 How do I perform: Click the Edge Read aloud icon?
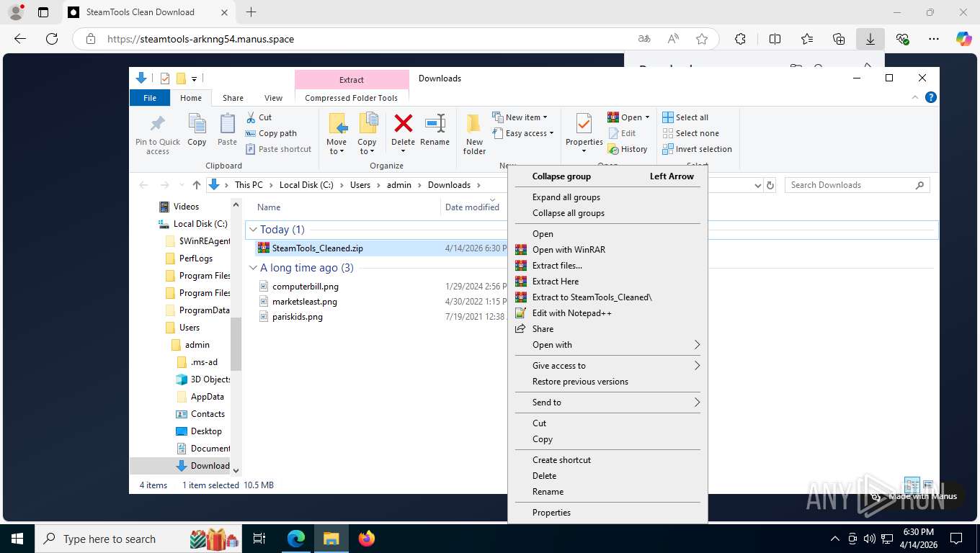pyautogui.click(x=673, y=39)
